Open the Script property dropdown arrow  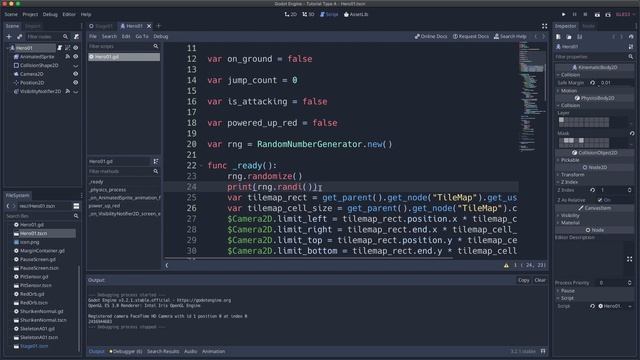coord(630,306)
